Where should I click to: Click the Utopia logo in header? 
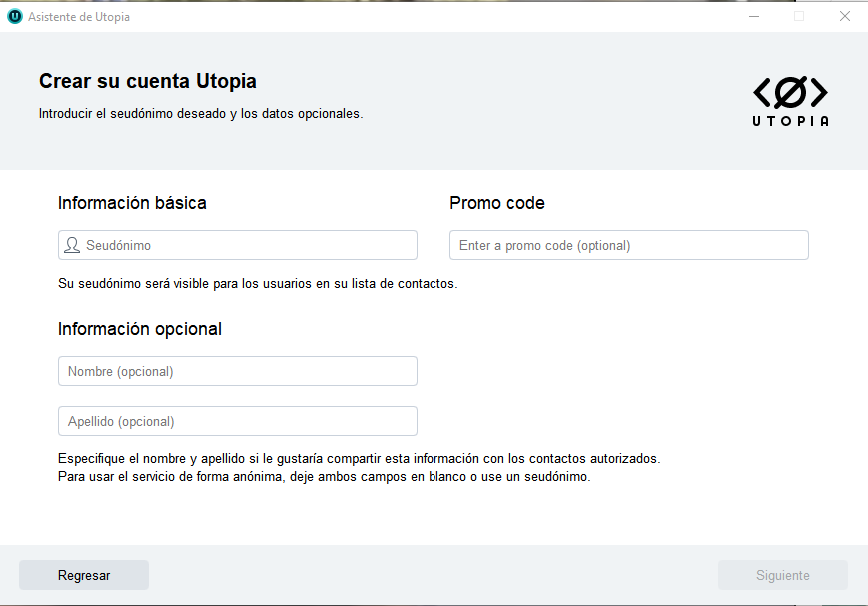click(790, 101)
